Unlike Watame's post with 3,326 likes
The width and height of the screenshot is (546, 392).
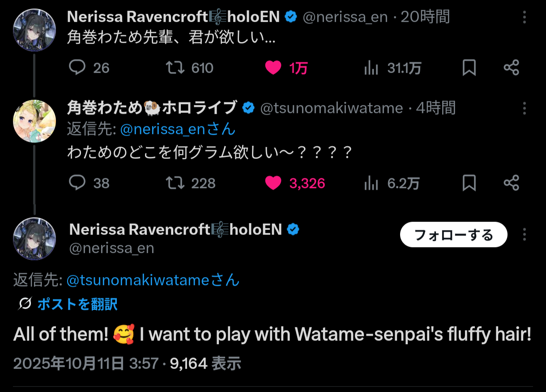273,183
